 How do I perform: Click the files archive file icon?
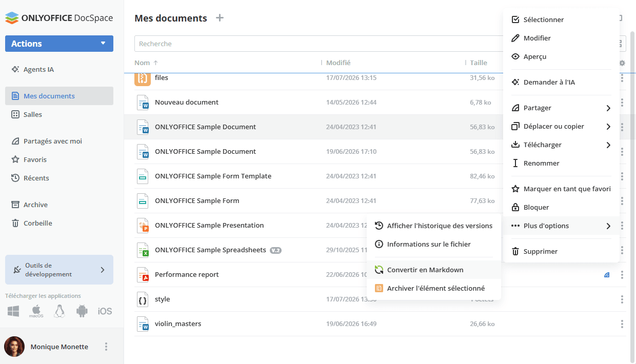pyautogui.click(x=143, y=78)
